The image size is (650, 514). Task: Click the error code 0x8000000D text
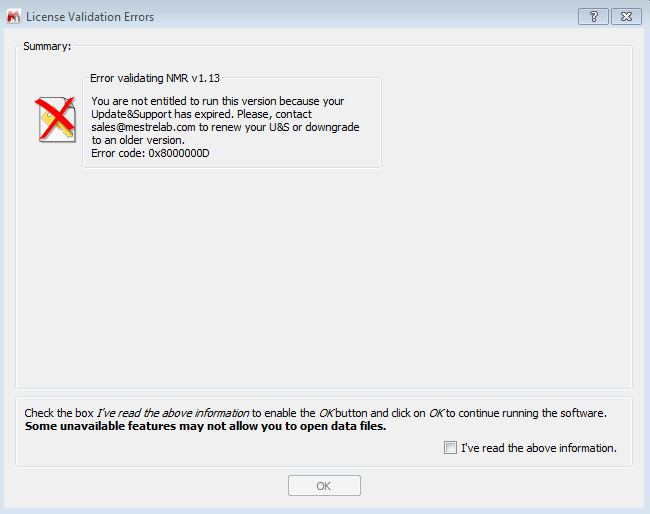click(x=150, y=153)
